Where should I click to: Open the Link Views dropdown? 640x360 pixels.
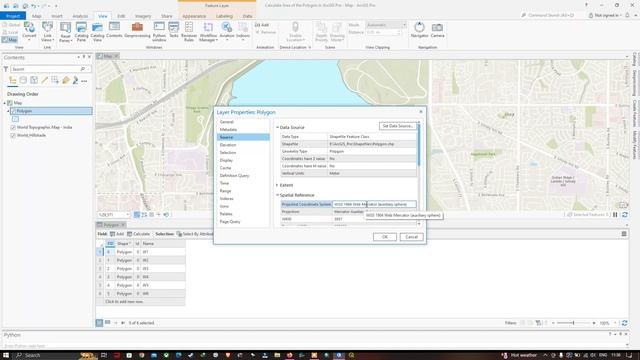point(47,32)
